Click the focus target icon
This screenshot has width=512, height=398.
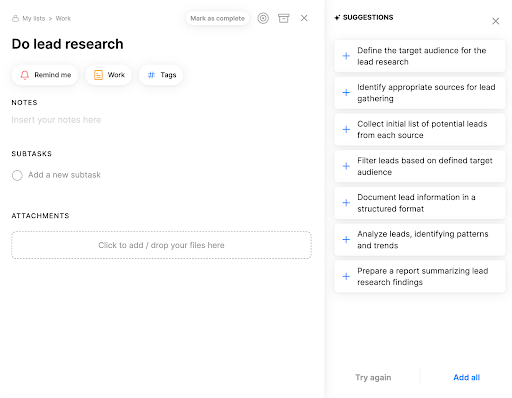(x=263, y=18)
